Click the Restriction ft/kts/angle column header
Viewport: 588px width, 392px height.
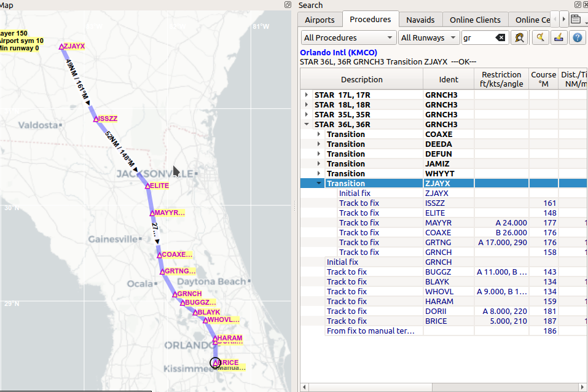coord(501,79)
